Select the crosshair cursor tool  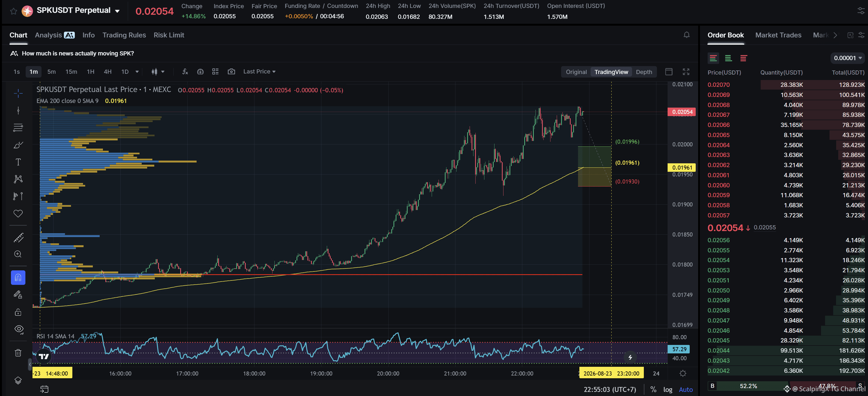coord(18,93)
